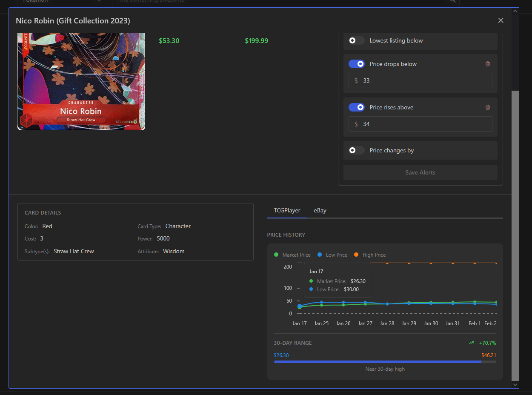Viewport: 532px width, 395px height.
Task: Click the Save Alerts button
Action: point(420,172)
